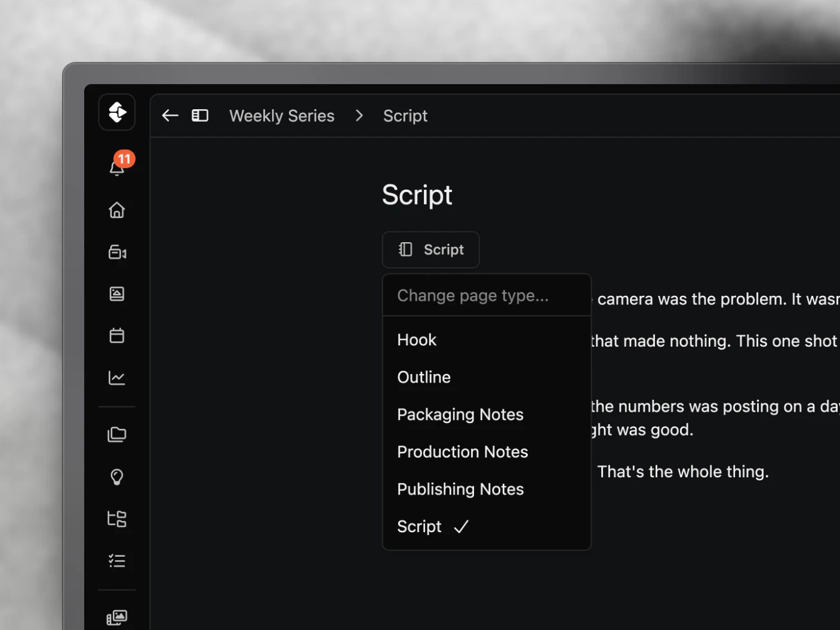Open the video camera icon in sidebar
840x630 pixels.
point(117,252)
